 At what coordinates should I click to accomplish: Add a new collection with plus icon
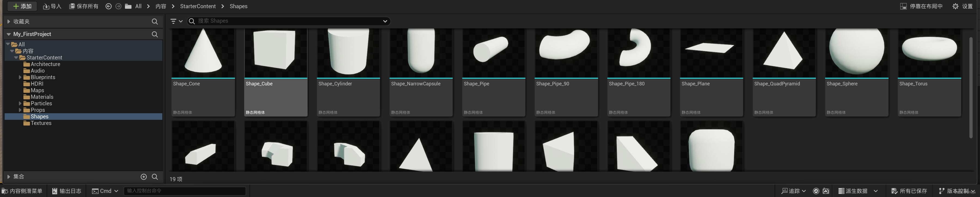[x=143, y=177]
